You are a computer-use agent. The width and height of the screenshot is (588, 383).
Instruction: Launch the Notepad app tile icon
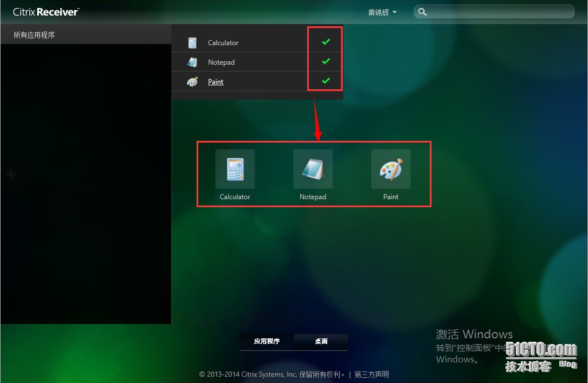tap(313, 169)
